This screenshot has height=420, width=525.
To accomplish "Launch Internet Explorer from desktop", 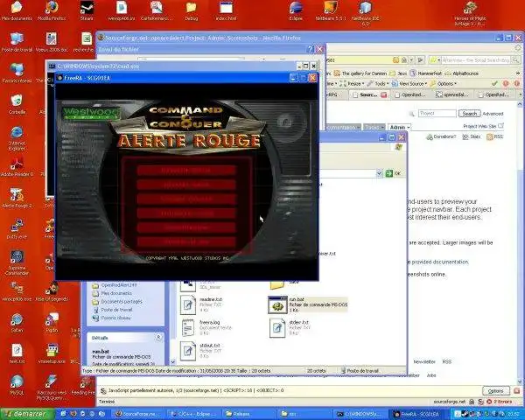I will (x=17, y=138).
